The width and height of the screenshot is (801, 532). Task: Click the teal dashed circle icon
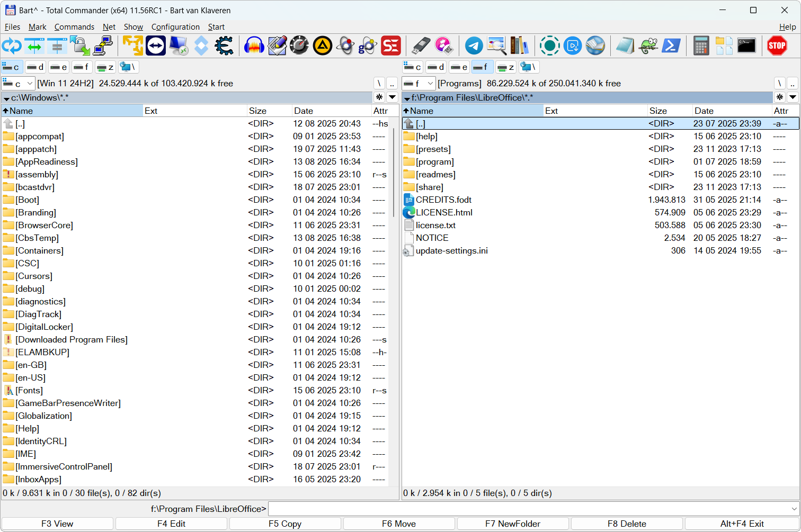(x=550, y=46)
